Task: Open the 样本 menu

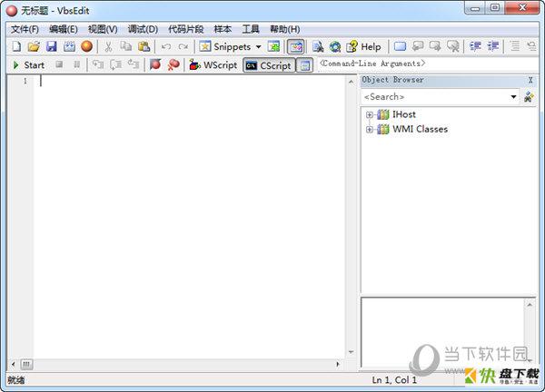Action: [223, 30]
